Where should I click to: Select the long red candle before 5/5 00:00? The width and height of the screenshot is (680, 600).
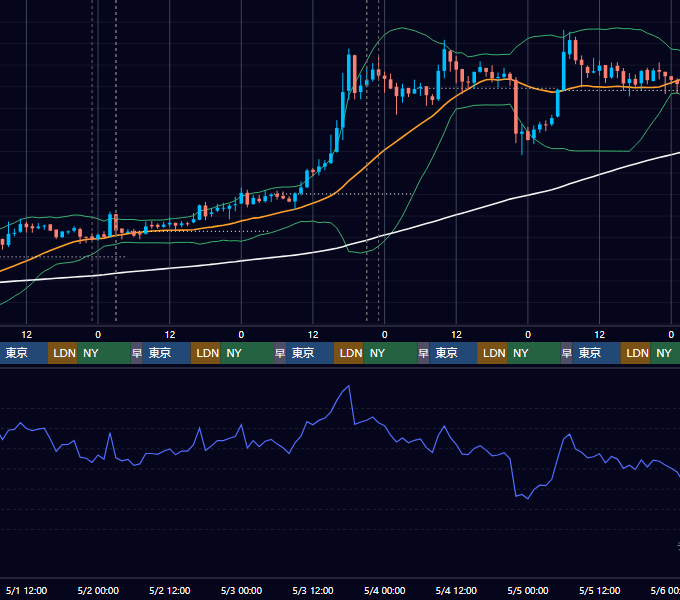click(x=516, y=108)
